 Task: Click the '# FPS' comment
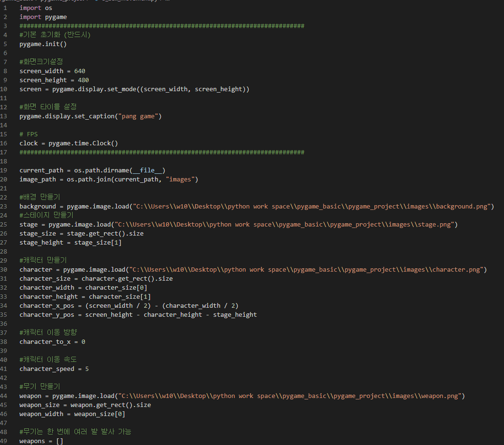[x=28, y=134]
